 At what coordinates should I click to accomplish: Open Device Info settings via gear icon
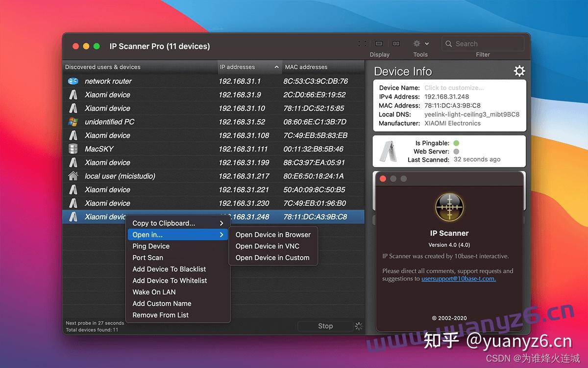point(519,71)
